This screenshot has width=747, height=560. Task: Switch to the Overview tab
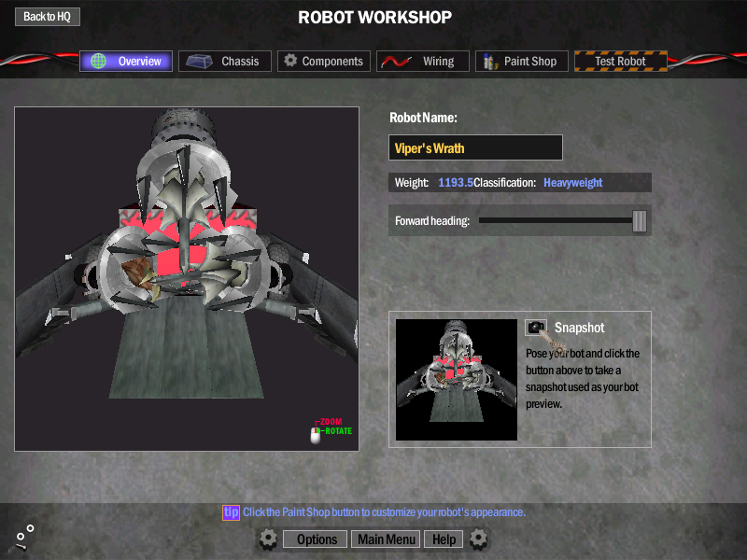tap(126, 61)
